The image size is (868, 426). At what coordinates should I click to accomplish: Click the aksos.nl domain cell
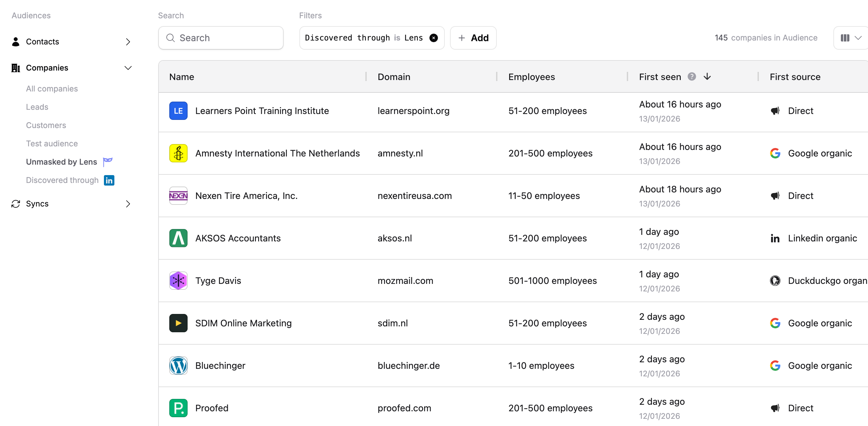point(395,238)
